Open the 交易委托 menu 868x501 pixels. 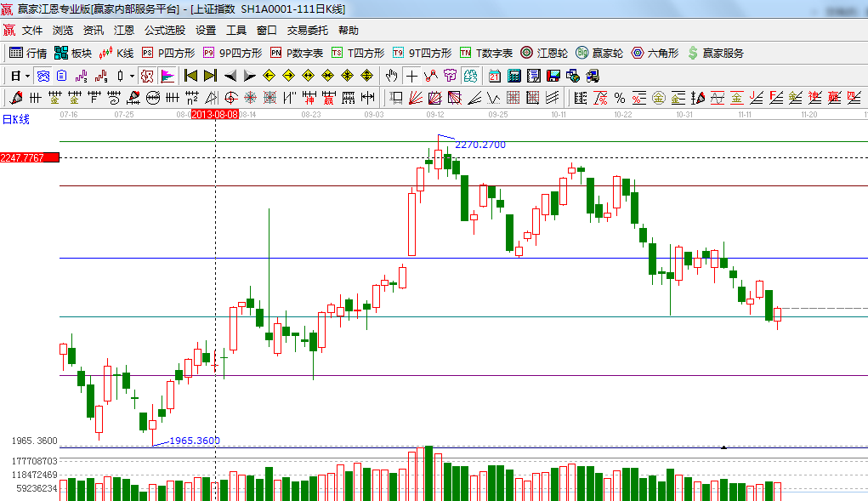click(x=307, y=30)
